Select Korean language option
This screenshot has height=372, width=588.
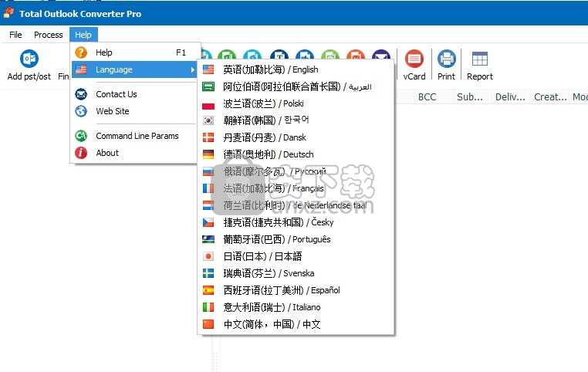tap(296, 120)
